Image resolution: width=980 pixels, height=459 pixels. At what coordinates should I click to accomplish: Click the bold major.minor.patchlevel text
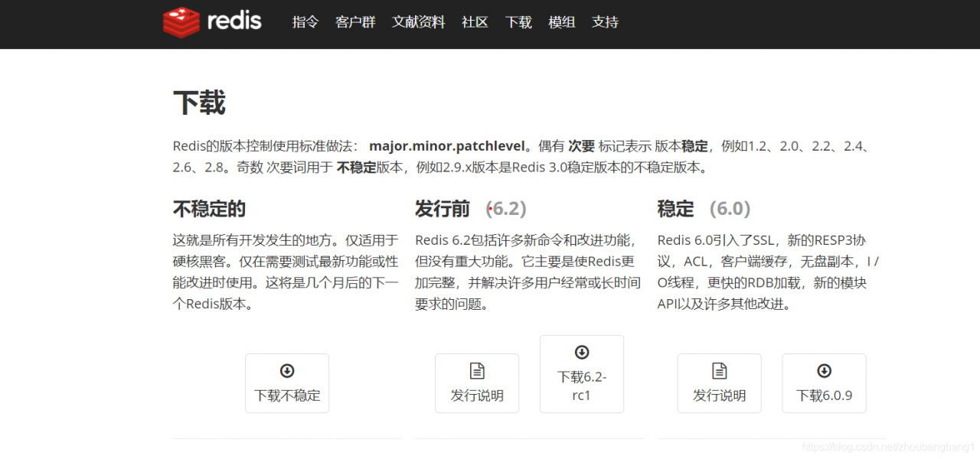click(447, 146)
